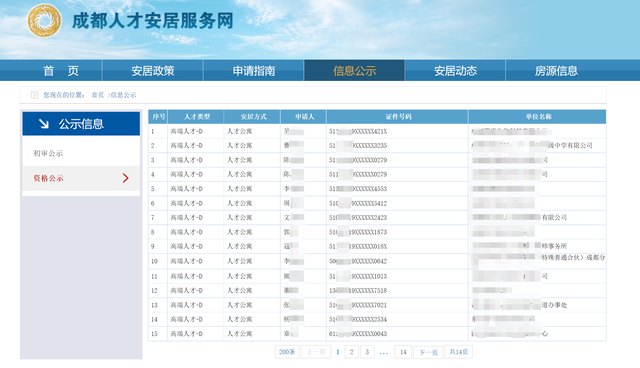Click the ID number ending 3235
This screenshot has height=368, width=640.
[358, 146]
